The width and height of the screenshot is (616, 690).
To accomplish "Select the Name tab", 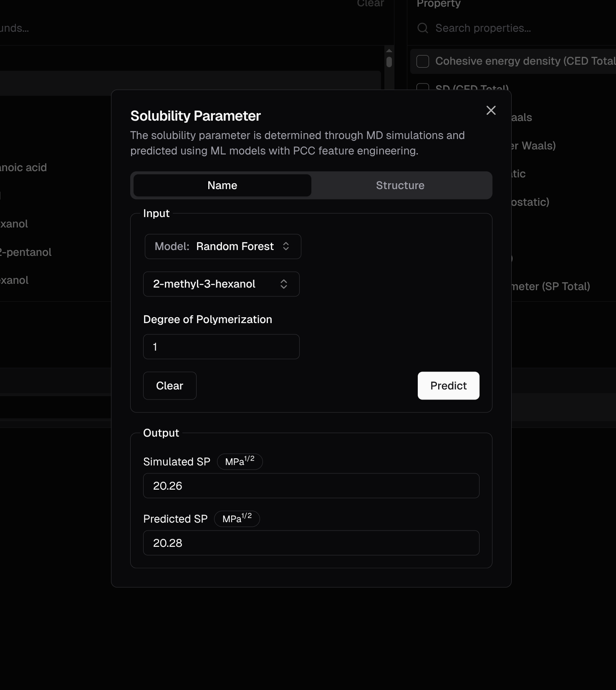I will pyautogui.click(x=222, y=185).
